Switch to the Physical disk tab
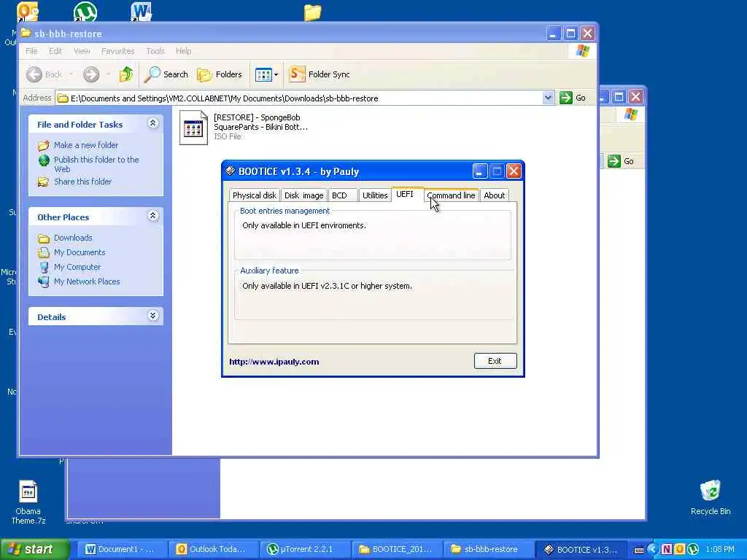747x560 pixels. coord(254,195)
